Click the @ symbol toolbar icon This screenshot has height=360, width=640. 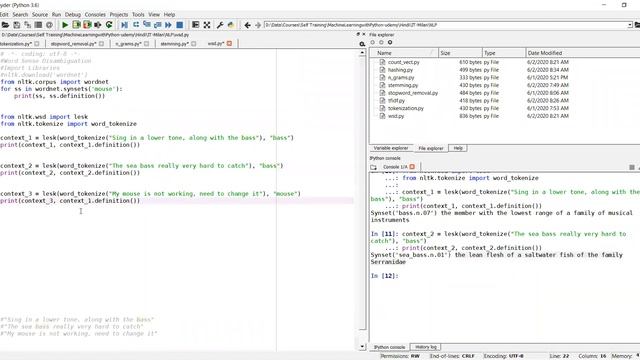point(49,25)
